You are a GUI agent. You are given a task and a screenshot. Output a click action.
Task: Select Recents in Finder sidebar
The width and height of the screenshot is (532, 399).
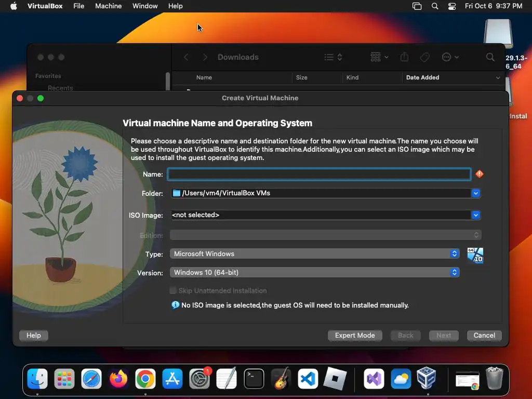[60, 88]
